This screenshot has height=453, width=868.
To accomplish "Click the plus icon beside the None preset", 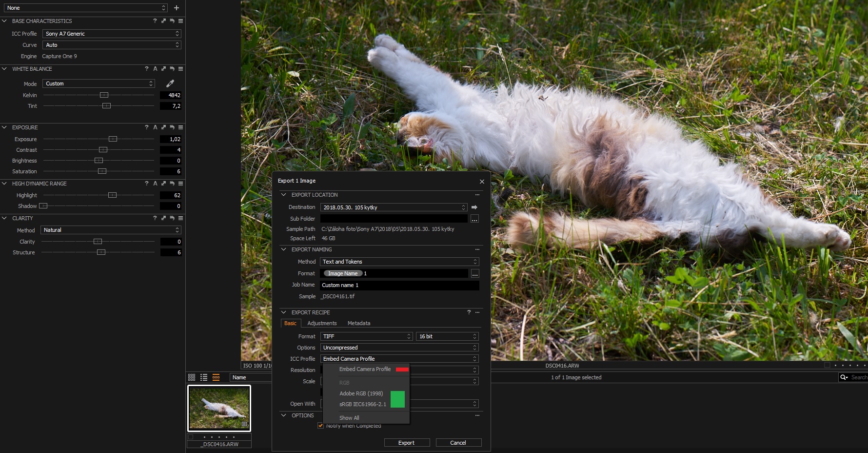I will coord(177,8).
